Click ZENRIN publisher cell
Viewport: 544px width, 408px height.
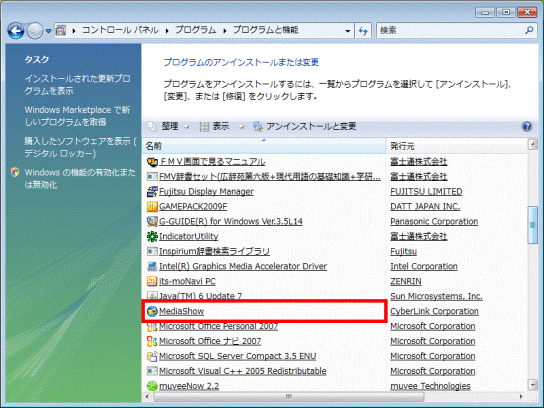(406, 281)
